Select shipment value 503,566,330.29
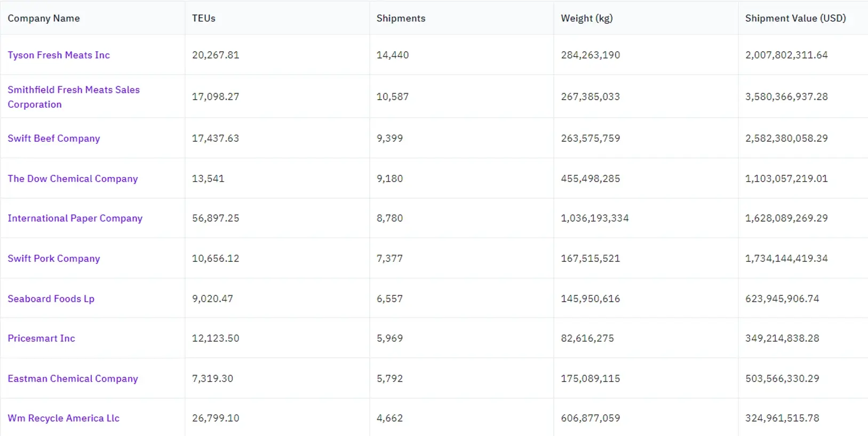This screenshot has height=436, width=868. tap(782, 378)
